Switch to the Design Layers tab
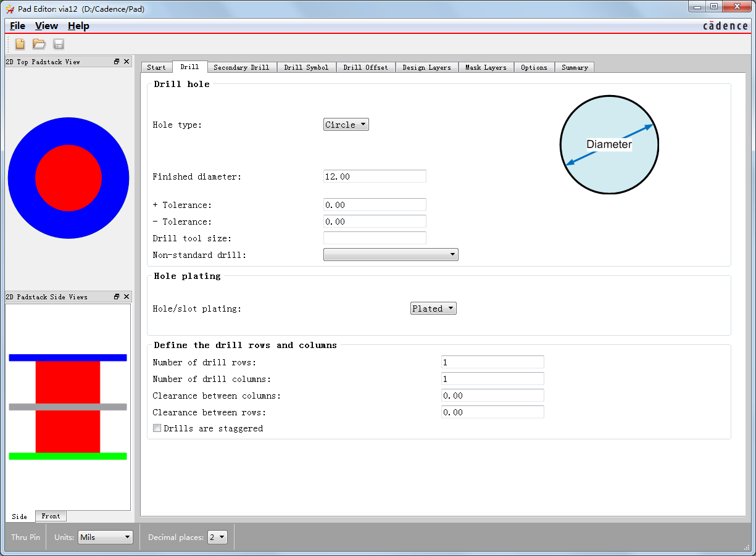This screenshot has width=756, height=556. pyautogui.click(x=426, y=67)
